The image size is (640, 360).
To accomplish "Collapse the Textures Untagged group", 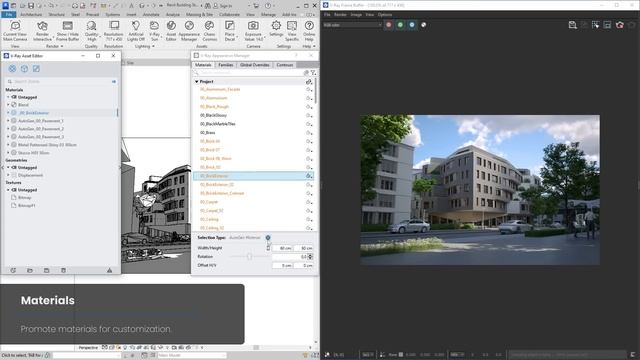I will pyautogui.click(x=8, y=190).
